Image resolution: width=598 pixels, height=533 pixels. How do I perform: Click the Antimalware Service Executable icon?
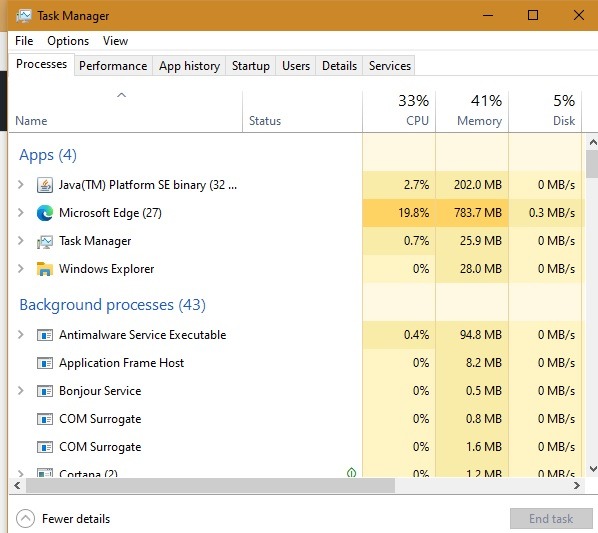pyautogui.click(x=45, y=335)
